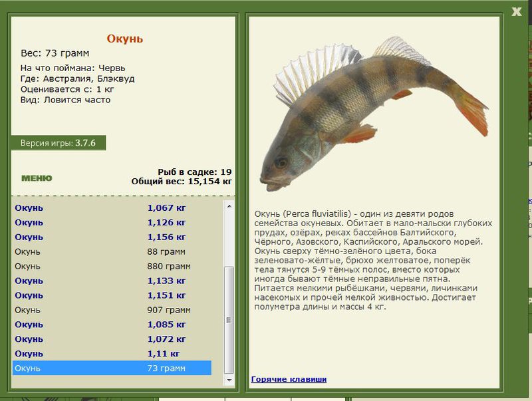Select the 1,072 кг Окунь row
The image size is (532, 401).
coord(112,339)
